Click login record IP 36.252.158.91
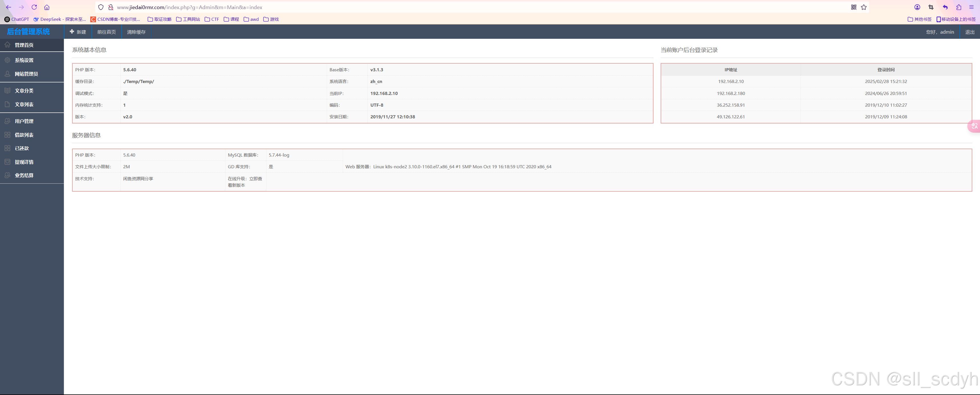The height and width of the screenshot is (395, 980). 731,105
